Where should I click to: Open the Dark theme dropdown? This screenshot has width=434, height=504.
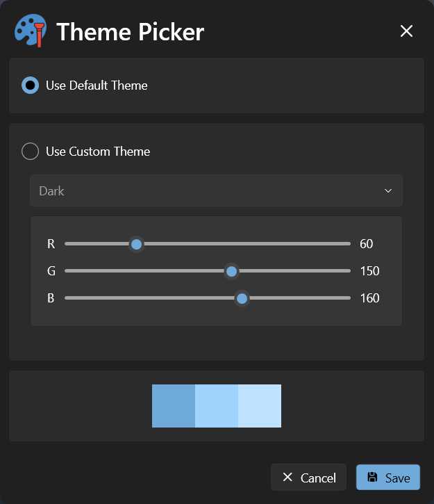coord(215,190)
